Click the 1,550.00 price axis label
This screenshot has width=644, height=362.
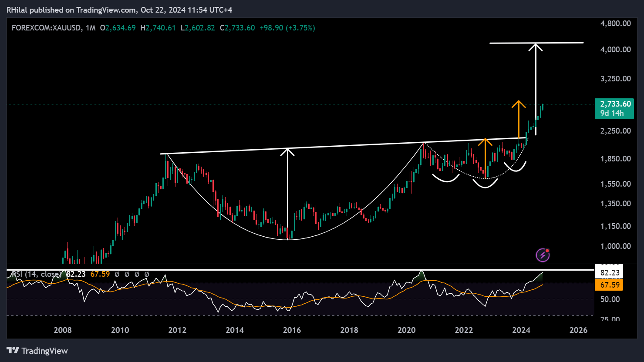coord(615,184)
